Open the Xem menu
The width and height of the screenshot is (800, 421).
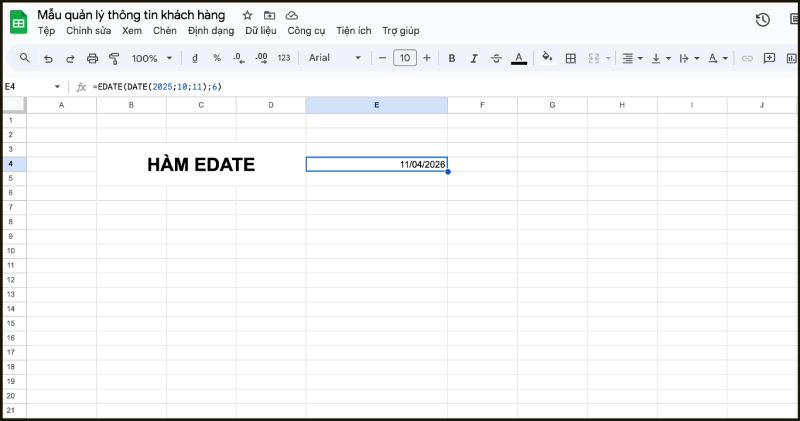tap(132, 31)
